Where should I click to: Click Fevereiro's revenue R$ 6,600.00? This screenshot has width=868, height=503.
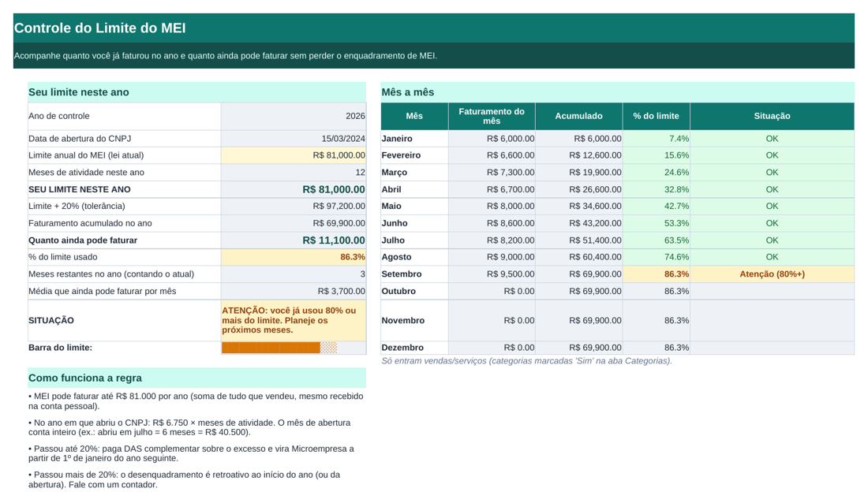point(492,155)
